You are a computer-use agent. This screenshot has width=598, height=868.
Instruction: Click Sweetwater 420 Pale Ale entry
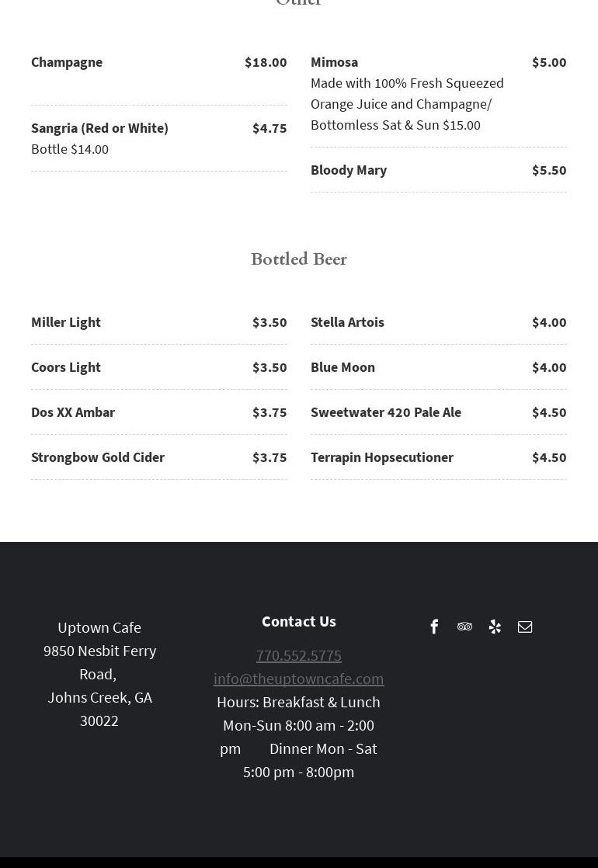[386, 412]
